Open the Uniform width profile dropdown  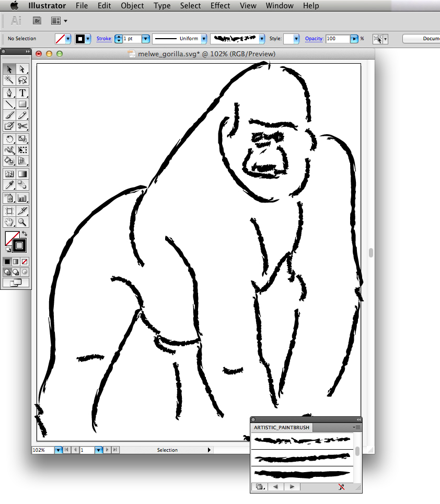pos(203,39)
